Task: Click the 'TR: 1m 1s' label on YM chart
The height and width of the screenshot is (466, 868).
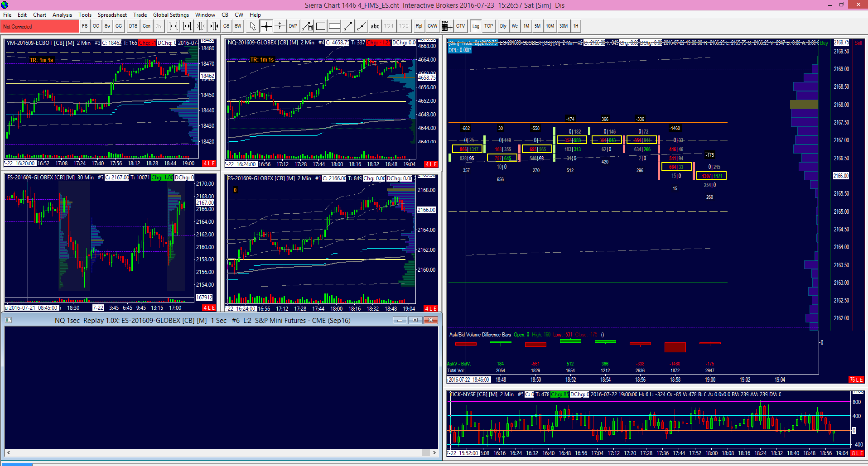Action: [x=41, y=60]
